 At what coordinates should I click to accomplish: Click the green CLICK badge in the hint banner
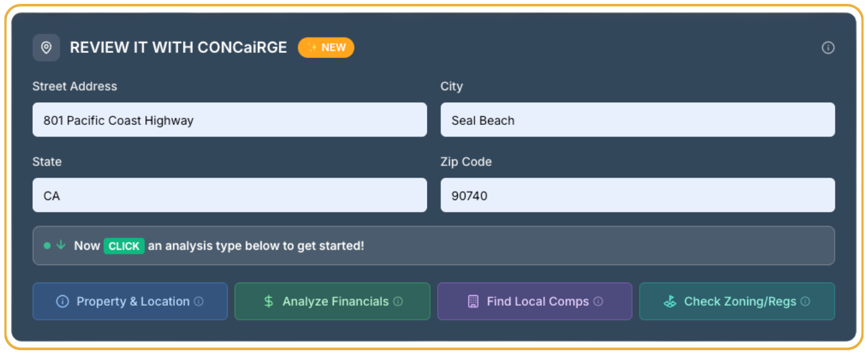point(124,246)
